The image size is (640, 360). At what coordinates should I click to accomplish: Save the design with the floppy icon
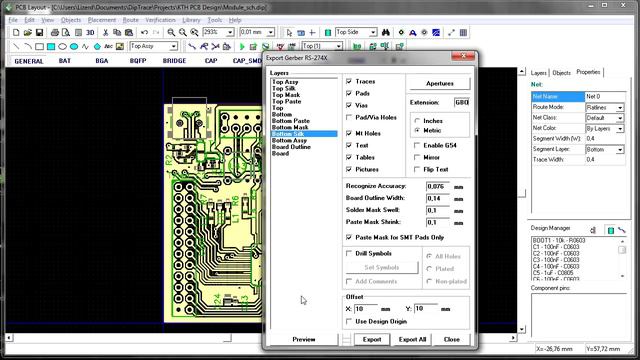coord(39,32)
